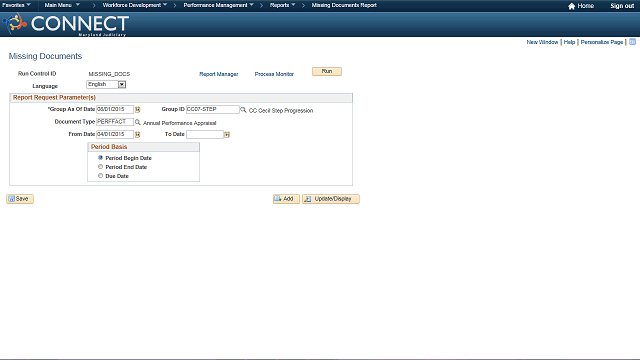Screen dimensions: 640x360
Task: Select Period End Date radio button
Action: click(100, 167)
